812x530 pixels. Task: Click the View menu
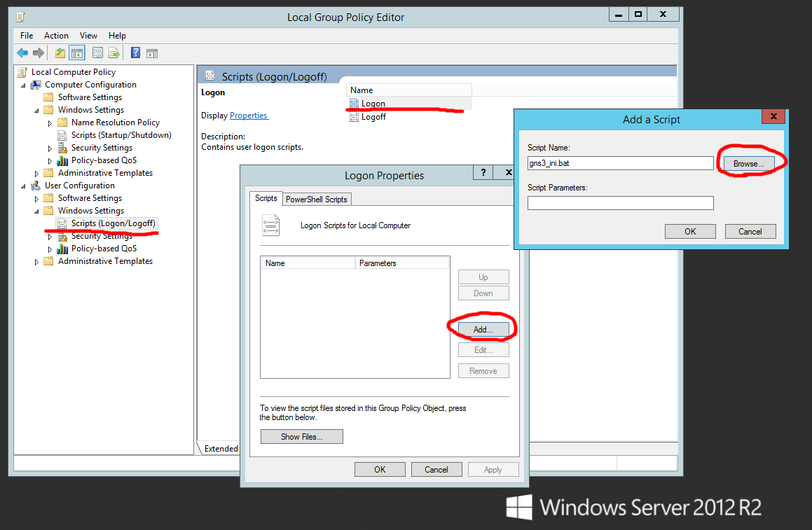(88, 35)
